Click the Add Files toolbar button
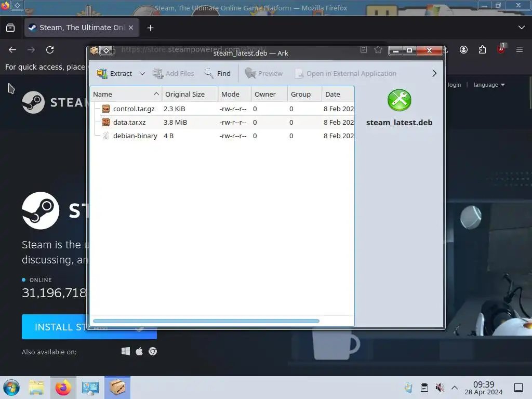The height and width of the screenshot is (399, 532). coord(174,73)
